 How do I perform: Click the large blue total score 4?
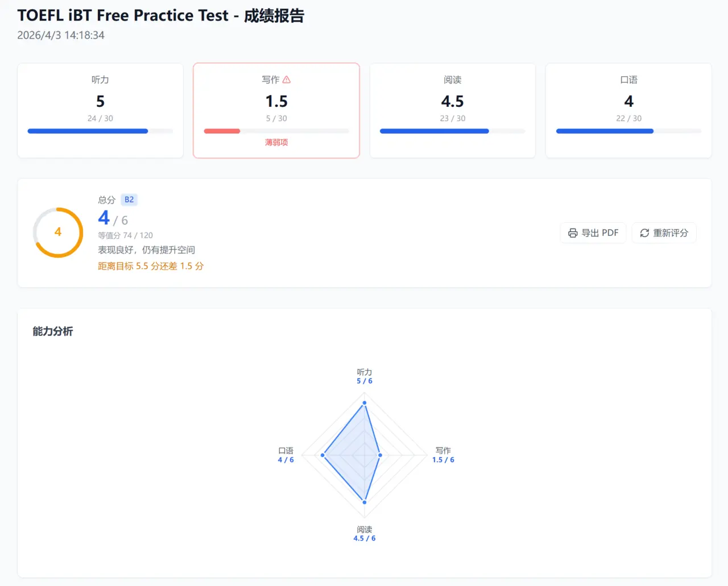tap(104, 218)
